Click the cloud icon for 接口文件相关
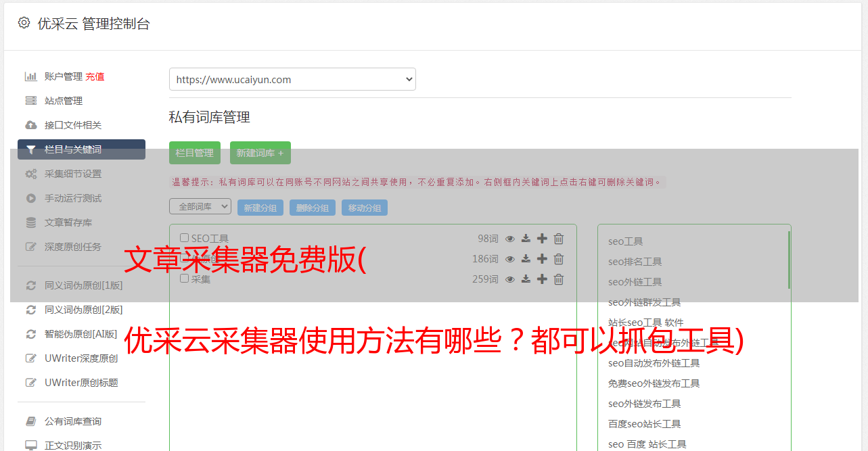This screenshot has width=868, height=451. pyautogui.click(x=31, y=125)
